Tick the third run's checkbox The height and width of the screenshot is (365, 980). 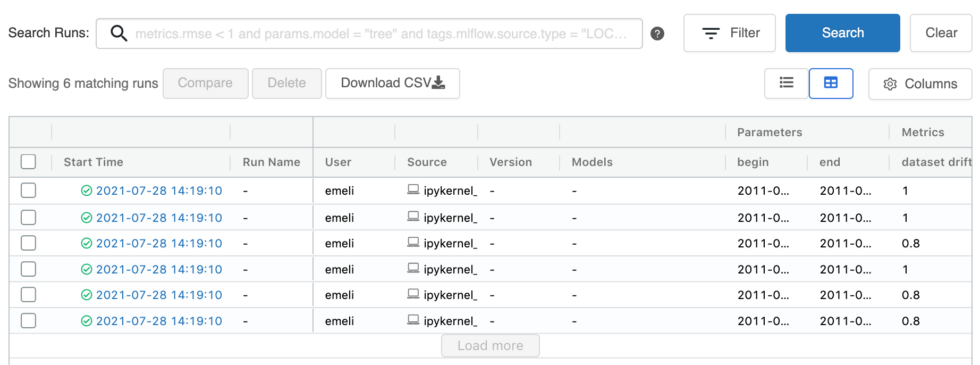click(x=28, y=243)
